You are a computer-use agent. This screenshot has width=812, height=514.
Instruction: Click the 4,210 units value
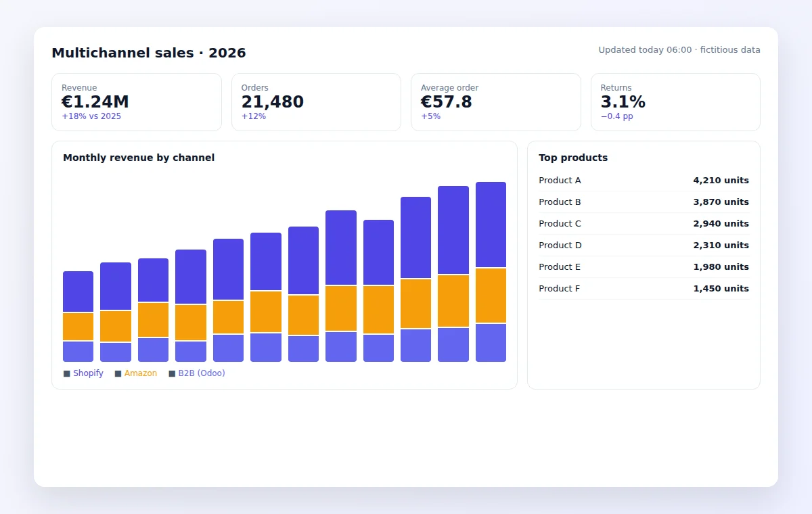coord(721,181)
